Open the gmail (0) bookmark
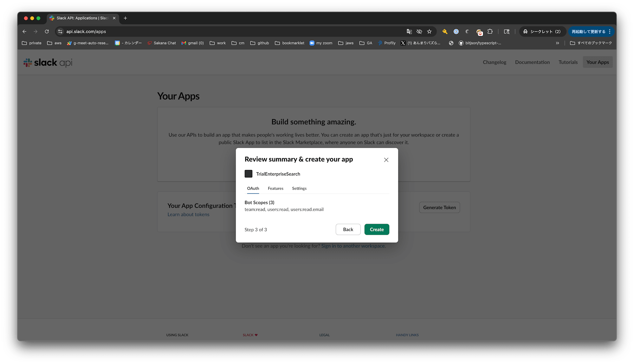Screen dimensions: 634x364 point(192,43)
